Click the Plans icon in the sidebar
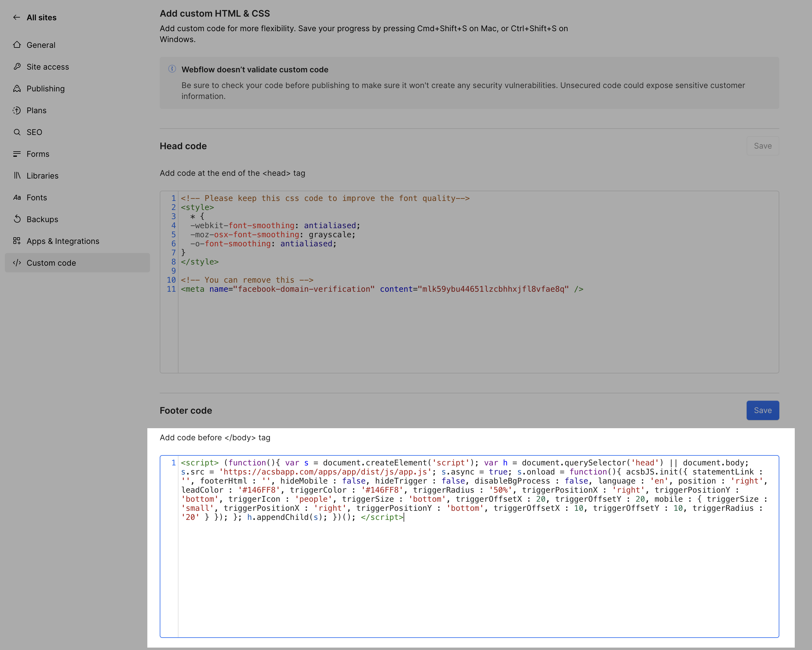Image resolution: width=812 pixels, height=650 pixels. [x=17, y=110]
